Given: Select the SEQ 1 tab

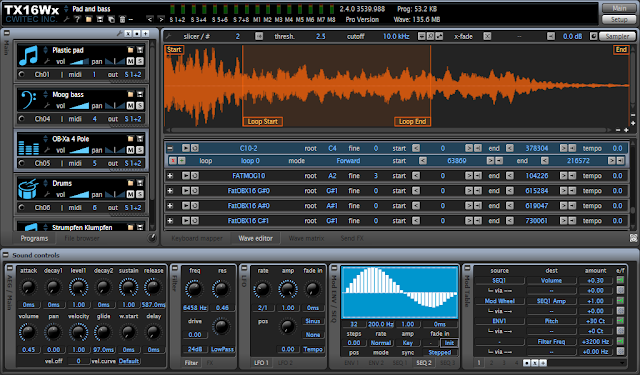Looking at the screenshot, I should tap(400, 363).
